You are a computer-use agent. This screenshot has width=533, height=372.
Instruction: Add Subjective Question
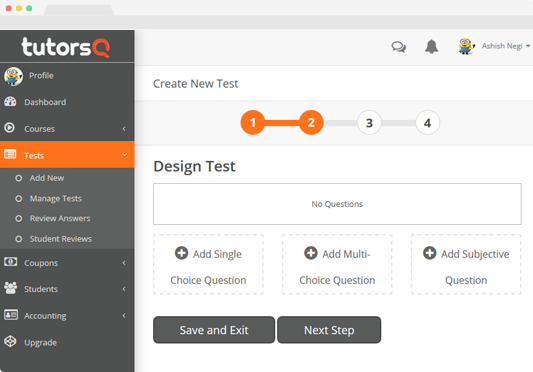click(x=466, y=265)
